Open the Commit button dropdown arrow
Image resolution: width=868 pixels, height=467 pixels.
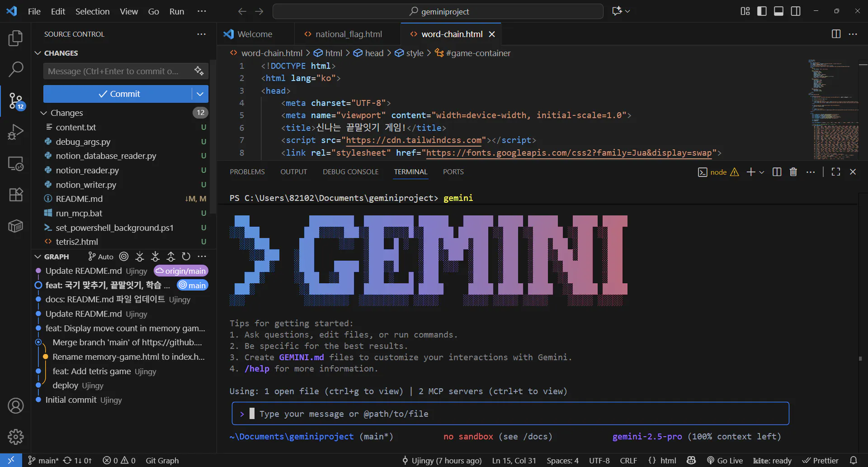click(200, 94)
